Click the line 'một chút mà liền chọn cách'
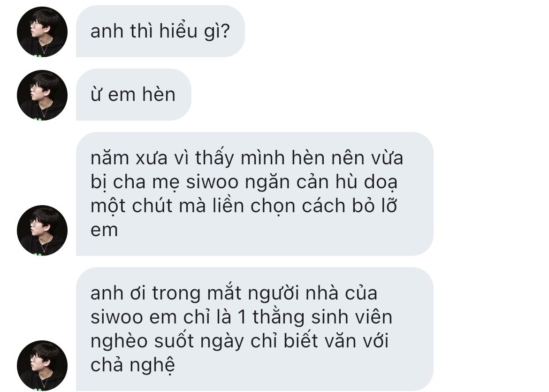 tap(244, 206)
